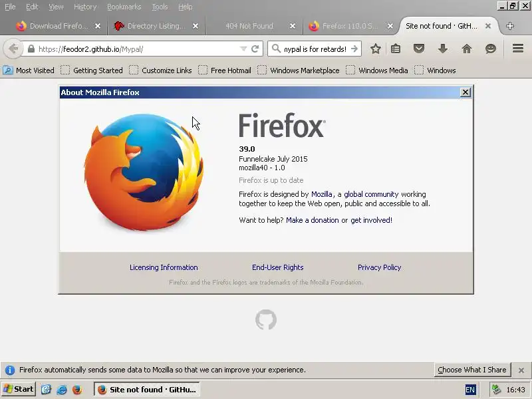Open the History menu
The width and height of the screenshot is (532, 399).
pyautogui.click(x=85, y=7)
